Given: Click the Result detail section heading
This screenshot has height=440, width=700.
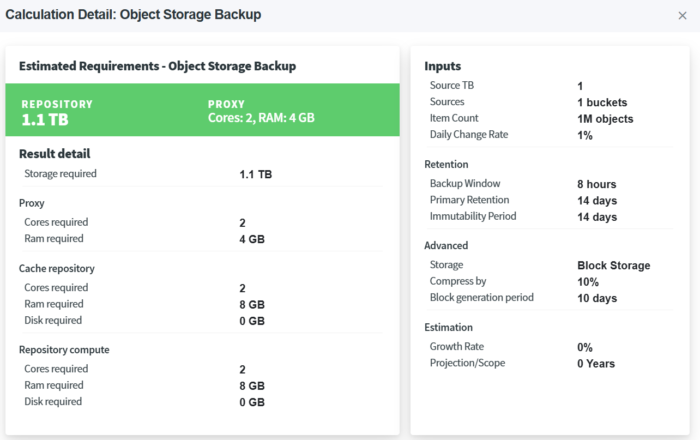Looking at the screenshot, I should (54, 154).
